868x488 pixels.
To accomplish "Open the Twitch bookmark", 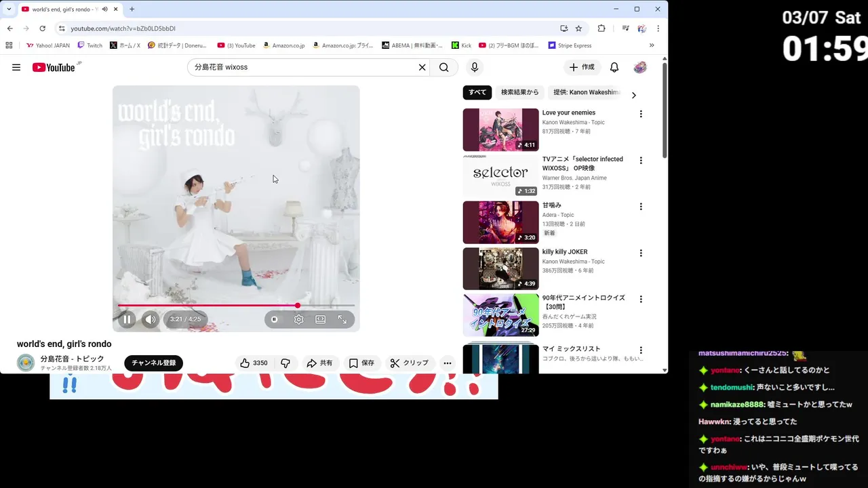I will (x=90, y=45).
